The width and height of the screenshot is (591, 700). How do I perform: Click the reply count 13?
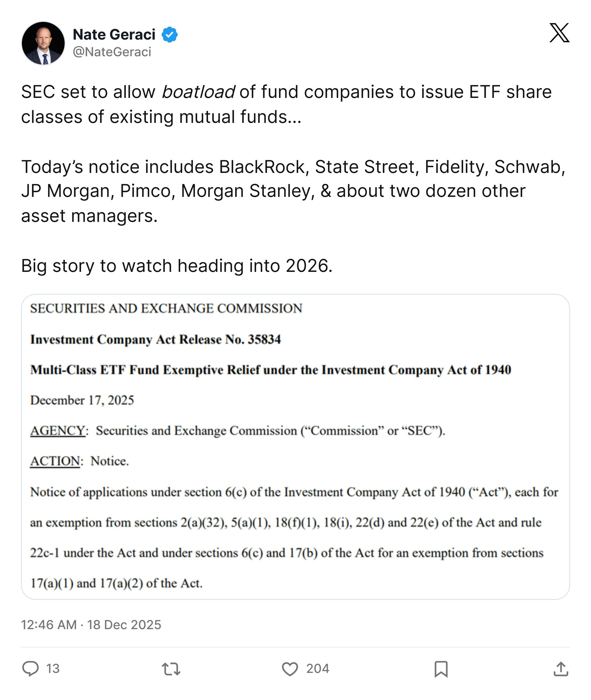[53, 669]
